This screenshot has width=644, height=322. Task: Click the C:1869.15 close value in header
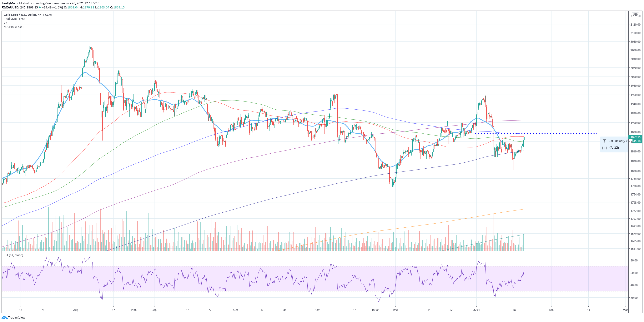point(118,7)
